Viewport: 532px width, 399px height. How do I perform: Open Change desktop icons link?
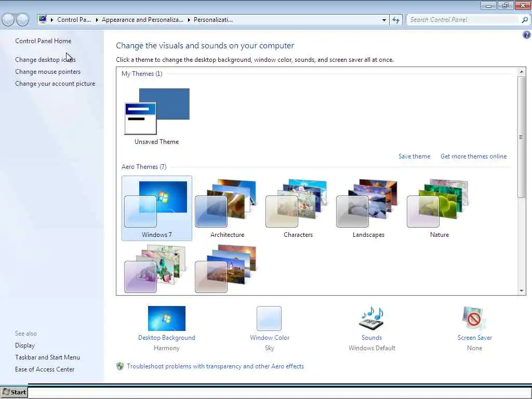click(46, 59)
